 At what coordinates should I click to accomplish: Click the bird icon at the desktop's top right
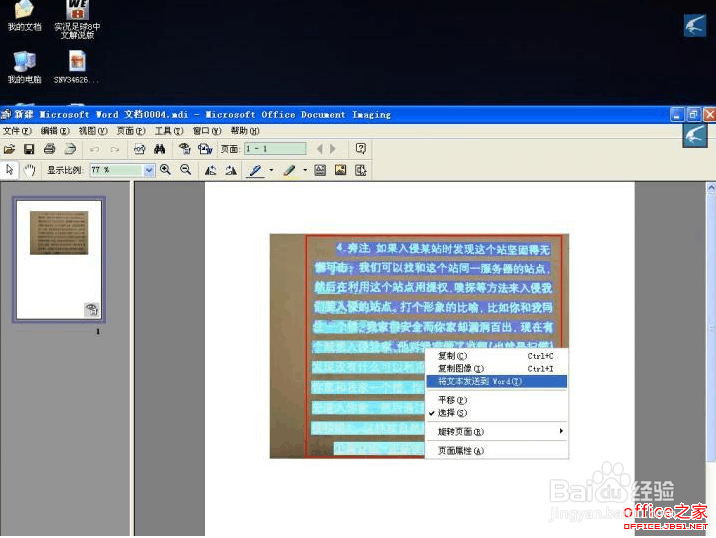click(695, 25)
